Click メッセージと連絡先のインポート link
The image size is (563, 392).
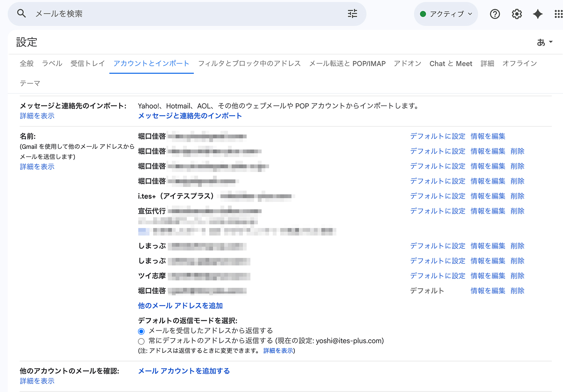tap(190, 116)
